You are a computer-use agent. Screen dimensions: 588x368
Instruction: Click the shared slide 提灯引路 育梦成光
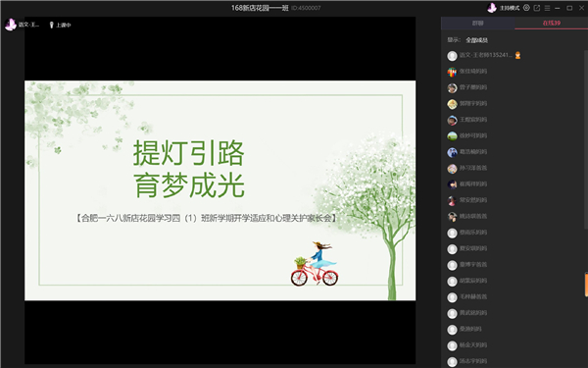pos(220,190)
